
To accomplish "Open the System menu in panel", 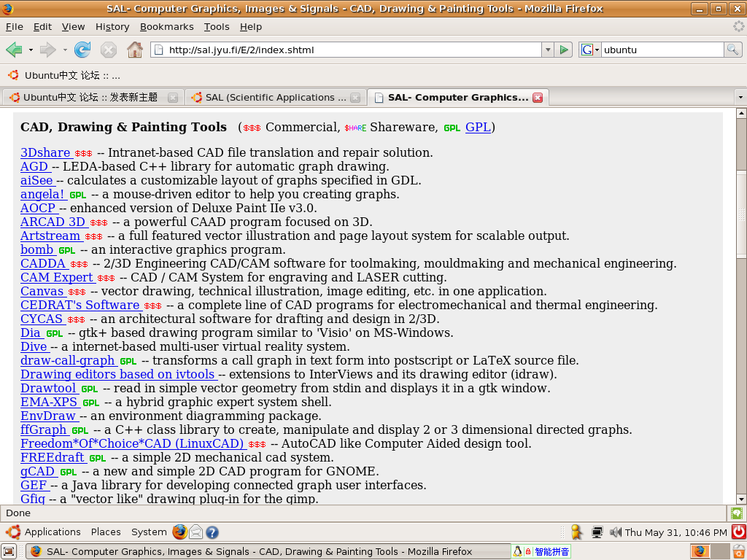I will 149,532.
